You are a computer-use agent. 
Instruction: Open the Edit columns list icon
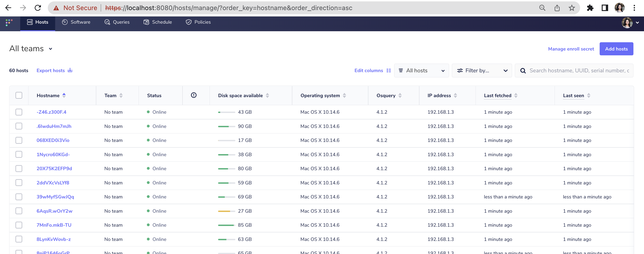(388, 71)
